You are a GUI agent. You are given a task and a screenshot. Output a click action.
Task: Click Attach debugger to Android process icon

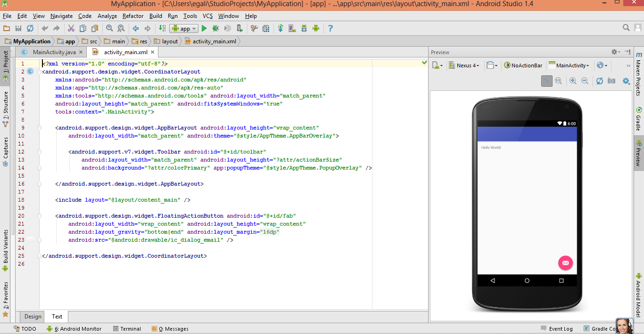point(239,28)
